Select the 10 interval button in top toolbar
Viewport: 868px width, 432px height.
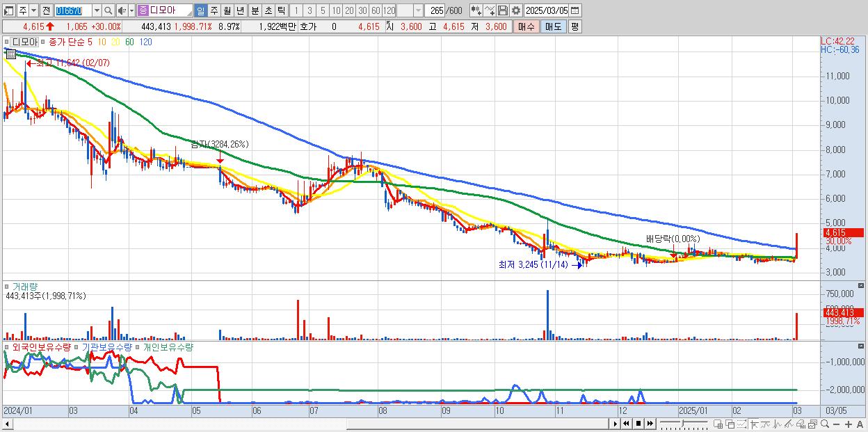tap(336, 10)
